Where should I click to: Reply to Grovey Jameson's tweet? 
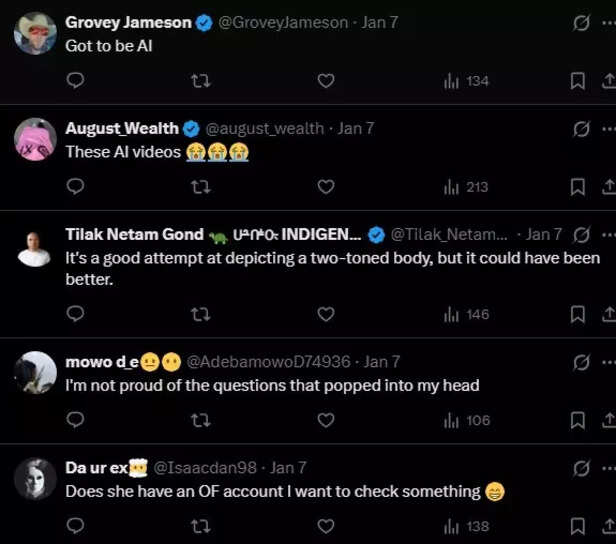click(x=75, y=81)
